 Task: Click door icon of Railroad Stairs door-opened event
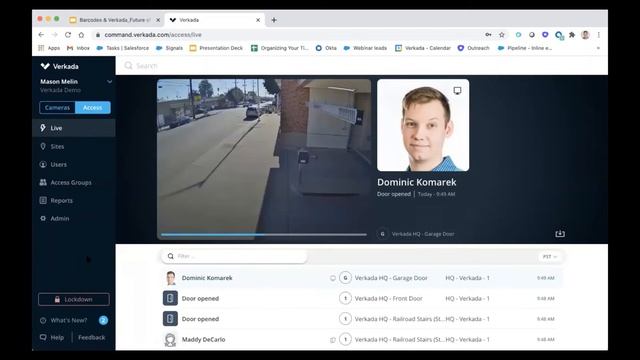170,319
